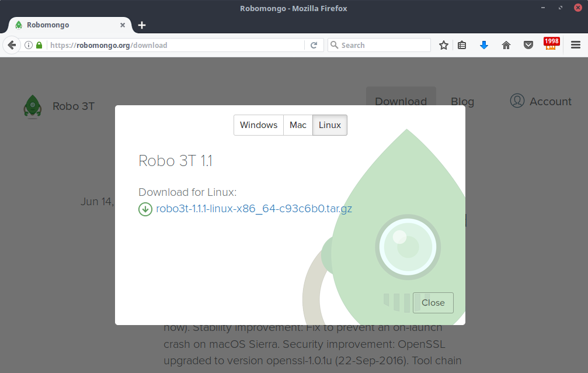
Task: Select the Mac platform option
Action: 298,125
